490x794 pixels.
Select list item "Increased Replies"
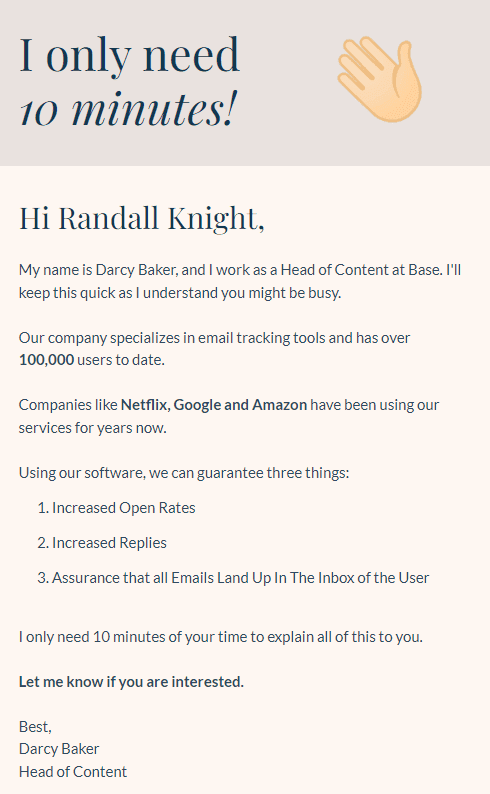pyautogui.click(x=109, y=543)
